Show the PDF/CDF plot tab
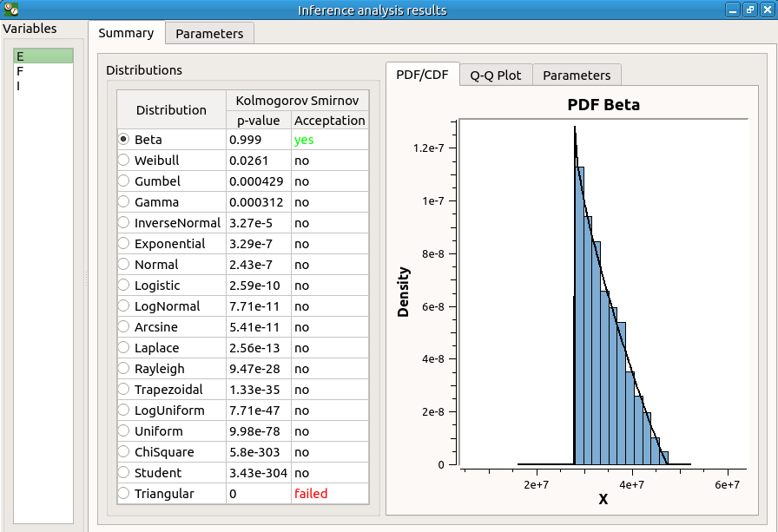 click(422, 75)
